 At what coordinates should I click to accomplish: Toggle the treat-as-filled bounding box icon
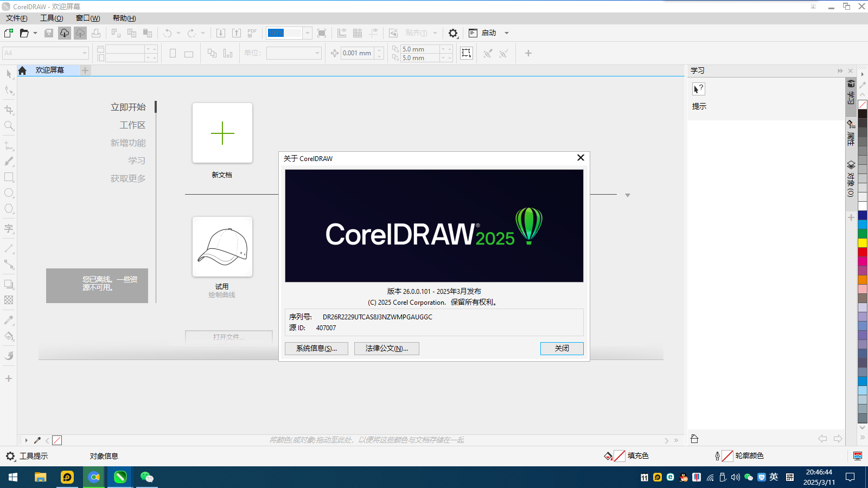[467, 53]
